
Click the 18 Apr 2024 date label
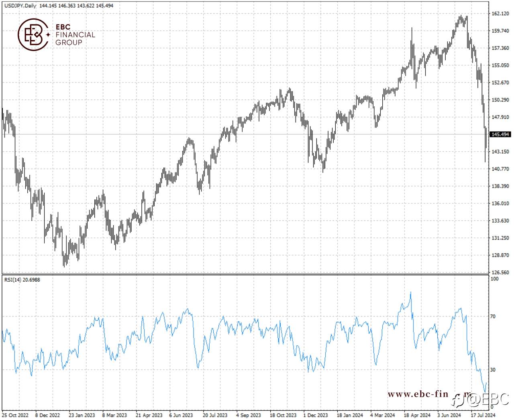(x=417, y=415)
